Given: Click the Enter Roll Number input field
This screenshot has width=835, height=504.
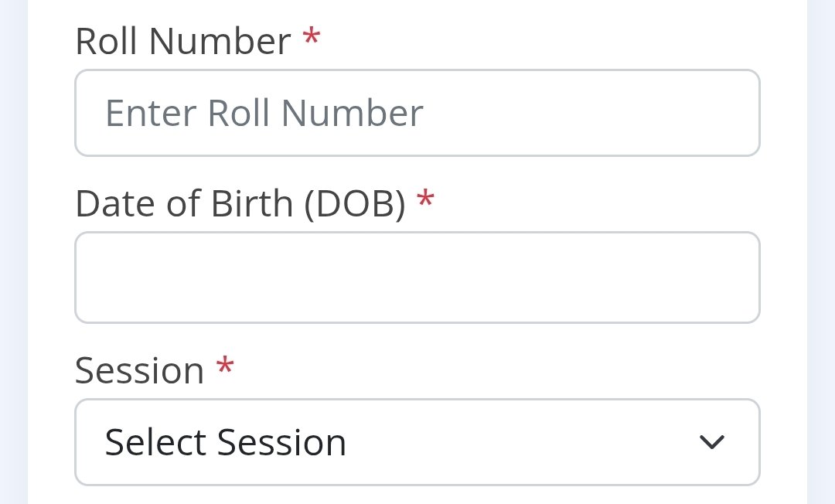Looking at the screenshot, I should [417, 113].
